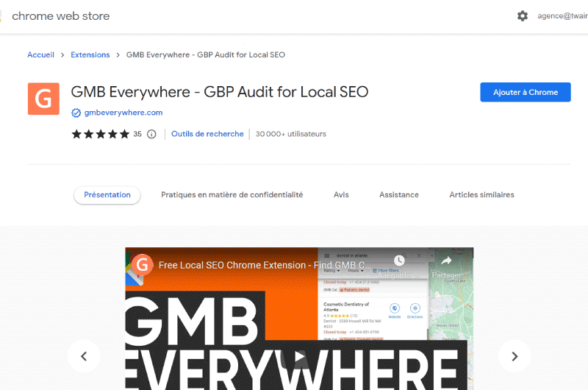Select the Assistance tab
Viewport: 588px width, 390px height.
pos(399,195)
